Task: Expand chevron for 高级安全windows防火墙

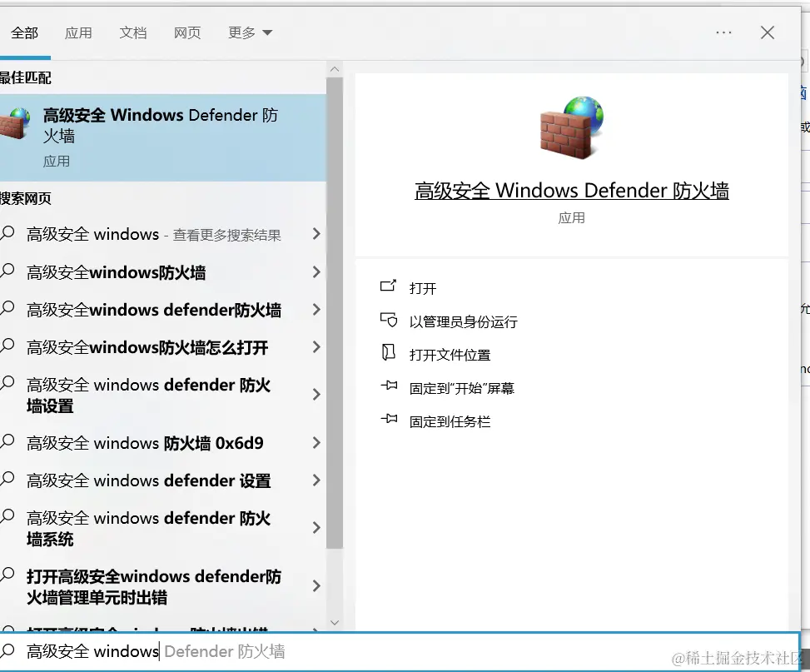Action: click(316, 272)
